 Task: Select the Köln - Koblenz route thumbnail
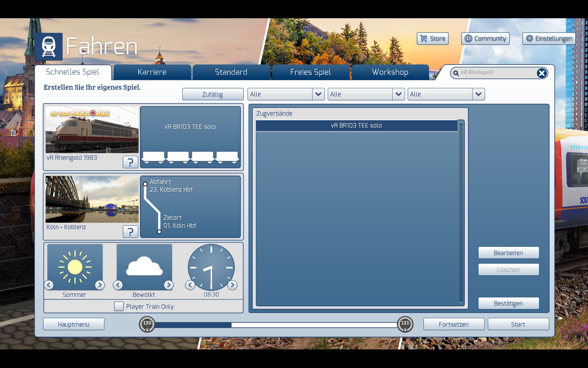[92, 199]
